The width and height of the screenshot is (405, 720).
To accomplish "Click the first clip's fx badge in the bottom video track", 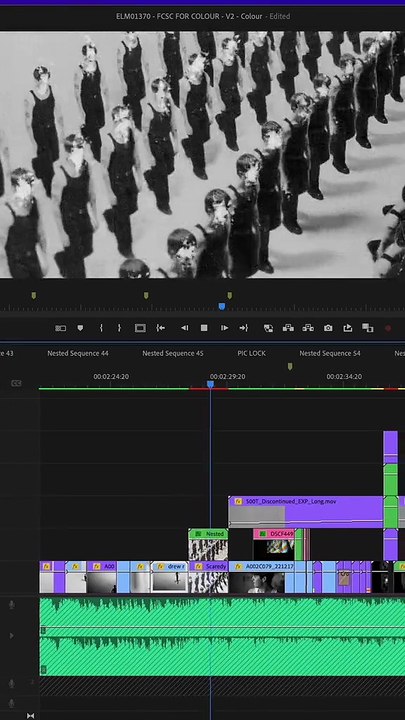I will (46, 567).
